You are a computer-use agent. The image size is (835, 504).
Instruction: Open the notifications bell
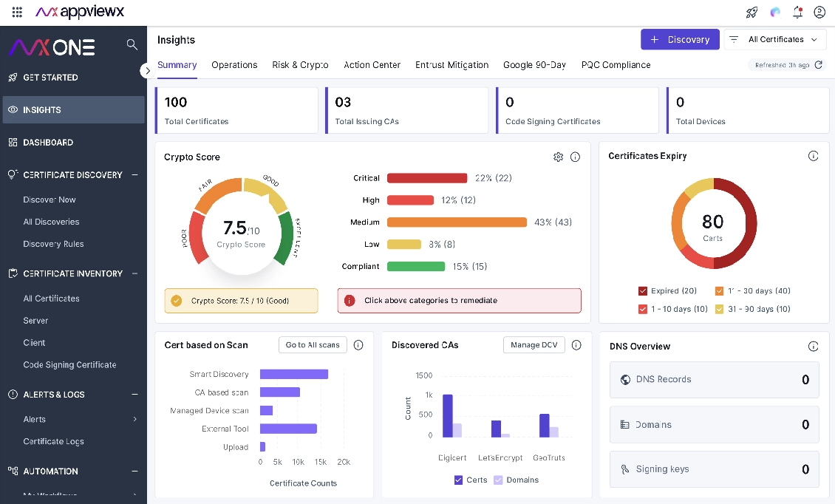click(797, 12)
